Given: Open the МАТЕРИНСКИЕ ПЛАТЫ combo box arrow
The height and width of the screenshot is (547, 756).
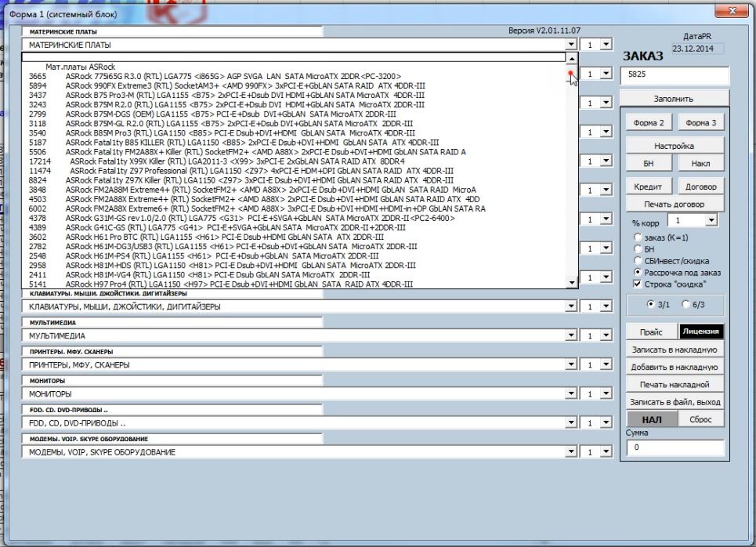Looking at the screenshot, I should pos(571,45).
